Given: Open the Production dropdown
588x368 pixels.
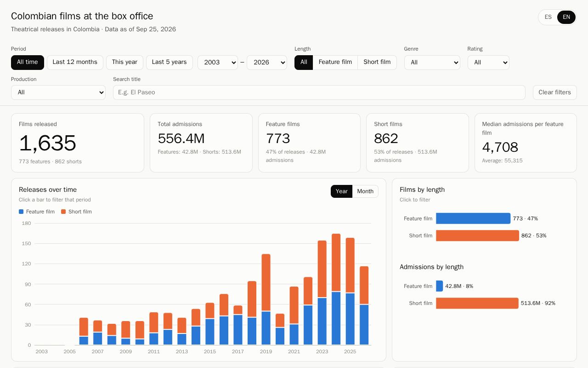Looking at the screenshot, I should pyautogui.click(x=58, y=92).
